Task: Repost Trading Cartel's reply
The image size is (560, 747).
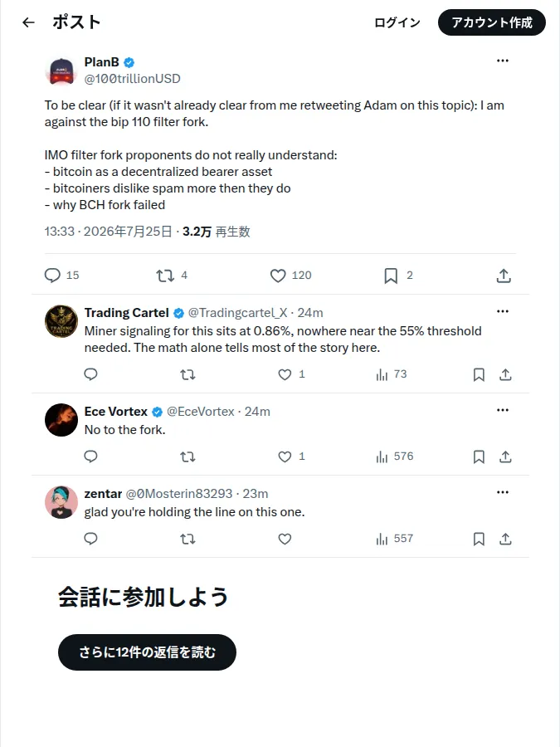Action: pos(187,375)
